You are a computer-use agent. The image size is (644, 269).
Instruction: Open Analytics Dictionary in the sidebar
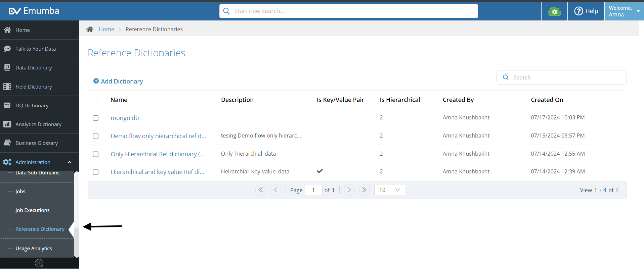tap(40, 124)
